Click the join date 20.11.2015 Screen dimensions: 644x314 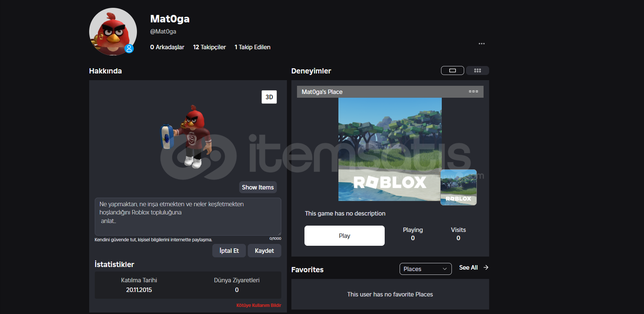click(139, 290)
